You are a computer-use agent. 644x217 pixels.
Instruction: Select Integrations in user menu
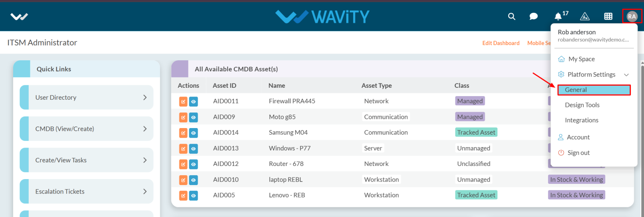[x=582, y=120]
